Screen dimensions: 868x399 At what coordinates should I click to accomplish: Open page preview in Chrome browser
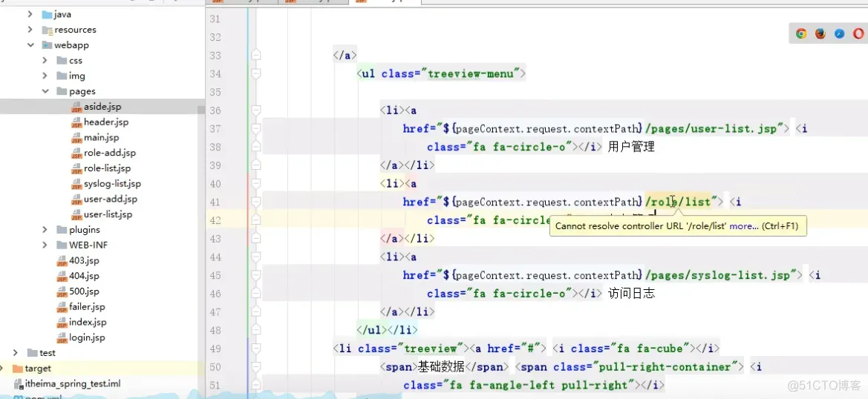tap(801, 33)
